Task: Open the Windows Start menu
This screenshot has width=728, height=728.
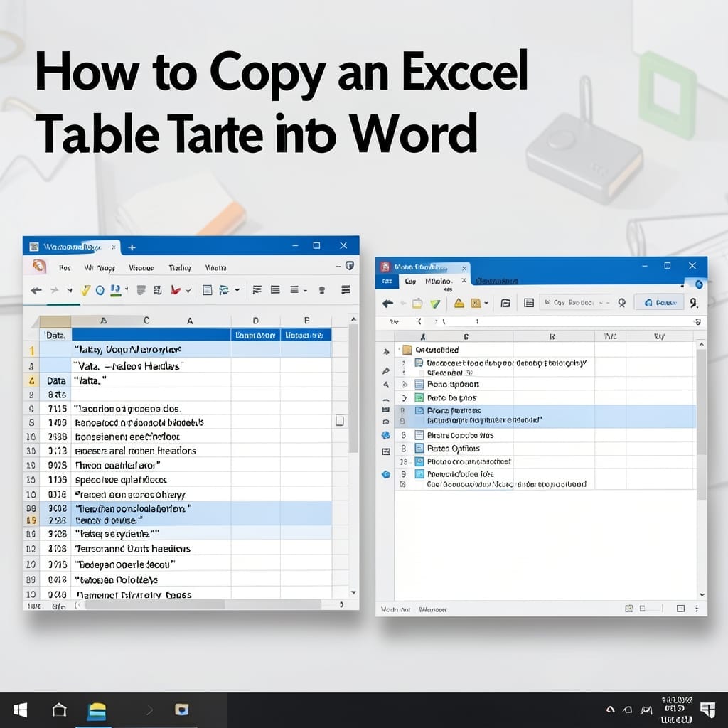Action: (x=20, y=710)
